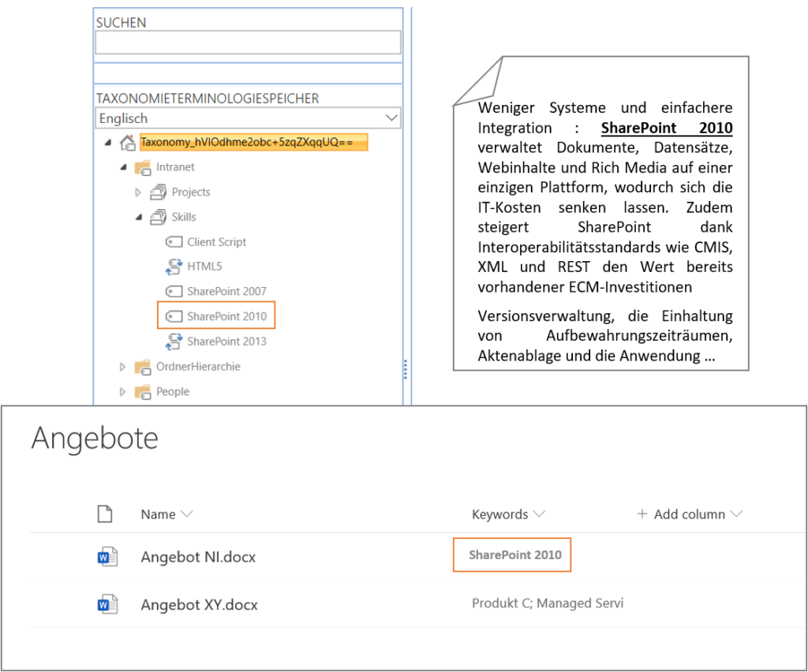The image size is (808, 672).
Task: Click the Keywords column header
Action: pos(499,514)
